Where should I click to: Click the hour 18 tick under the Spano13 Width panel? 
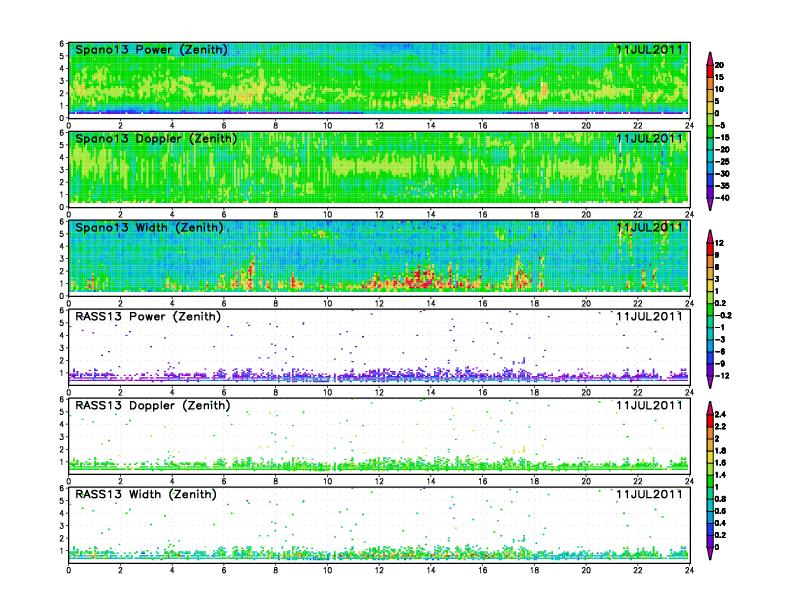click(x=534, y=303)
